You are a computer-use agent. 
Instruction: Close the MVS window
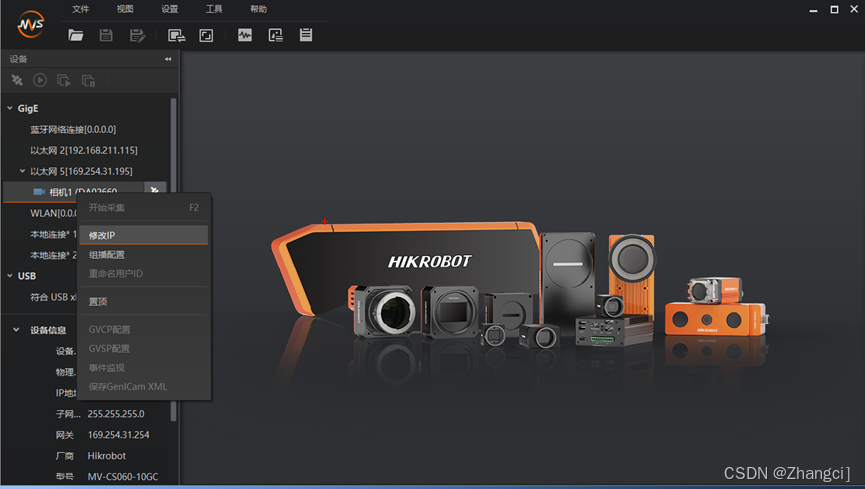[x=854, y=9]
